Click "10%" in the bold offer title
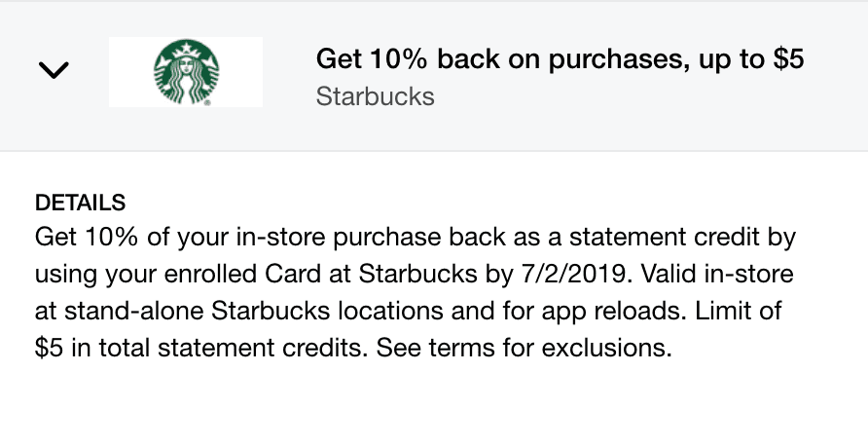Screen dimensions: 868x446 [397, 59]
